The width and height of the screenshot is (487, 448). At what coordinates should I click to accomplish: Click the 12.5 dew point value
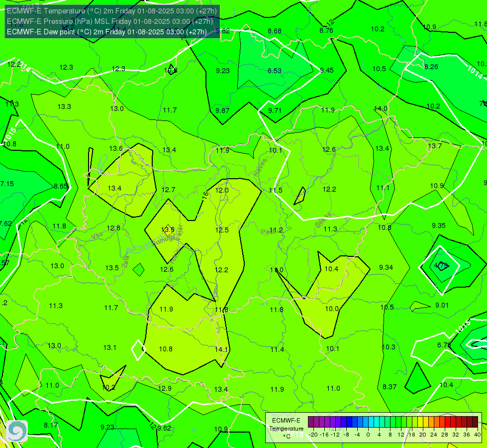222,230
